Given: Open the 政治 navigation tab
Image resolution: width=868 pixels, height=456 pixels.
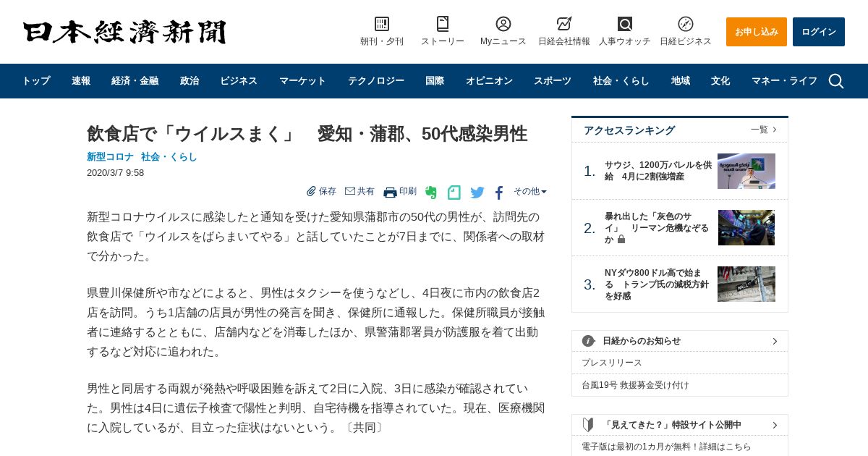Looking at the screenshot, I should tap(190, 81).
